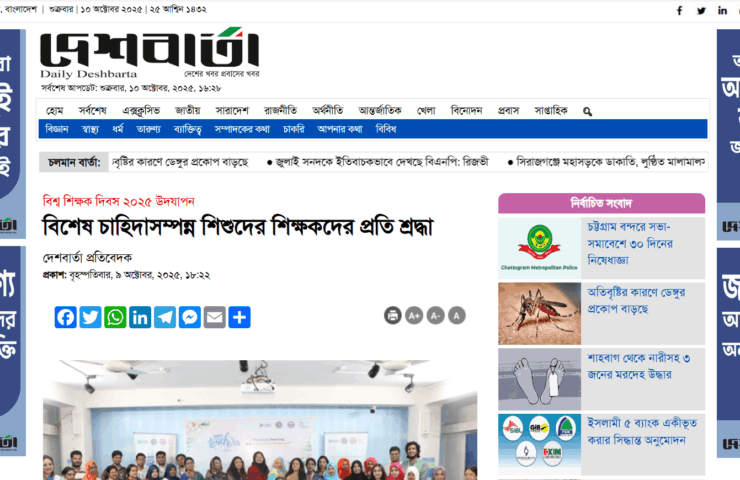The height and width of the screenshot is (480, 740).
Task: Share article via LinkedIn share button
Action: 140,317
